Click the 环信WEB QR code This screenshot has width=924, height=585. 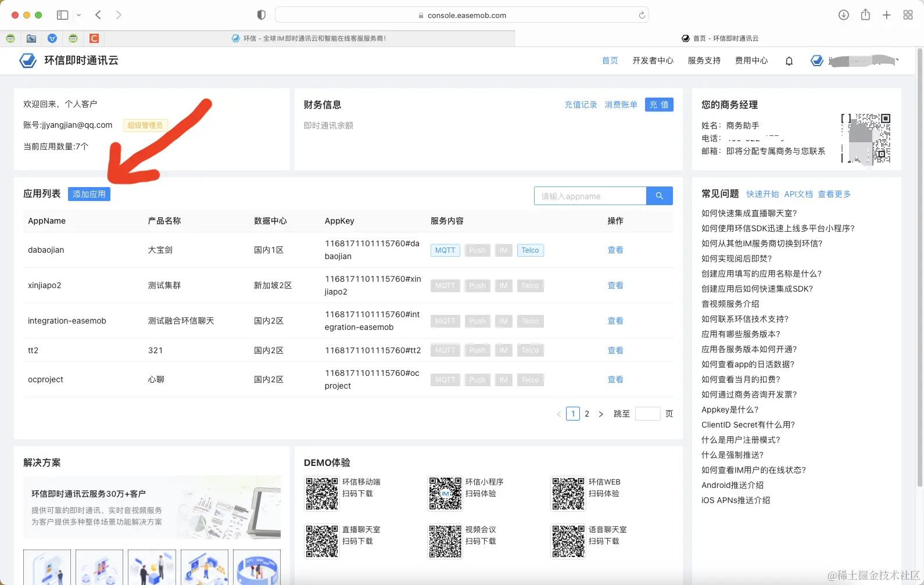point(568,494)
